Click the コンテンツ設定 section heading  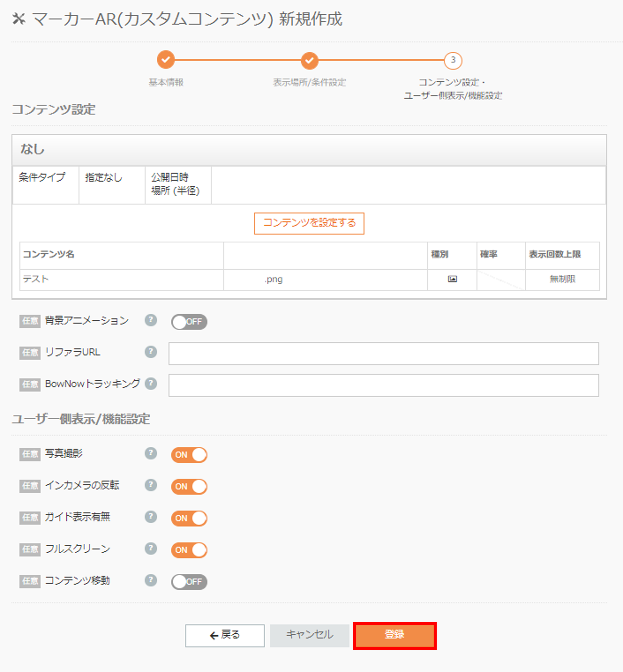click(54, 109)
